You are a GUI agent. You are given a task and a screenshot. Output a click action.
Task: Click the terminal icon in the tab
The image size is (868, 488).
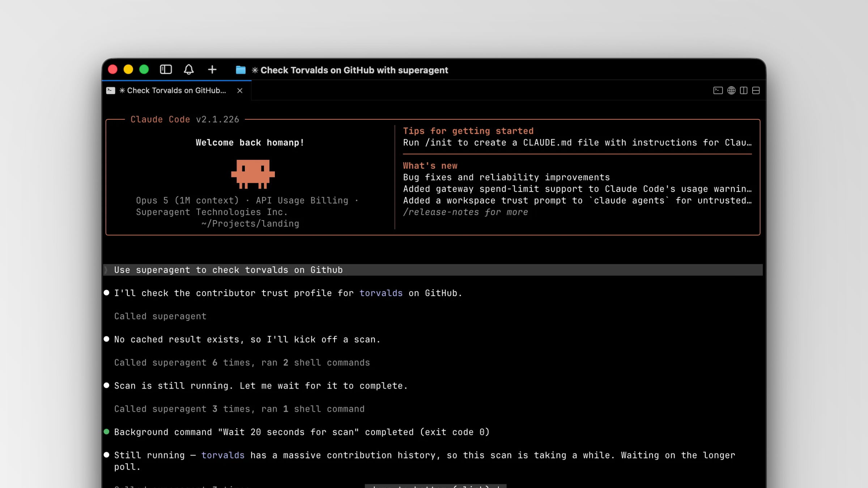[x=111, y=90]
